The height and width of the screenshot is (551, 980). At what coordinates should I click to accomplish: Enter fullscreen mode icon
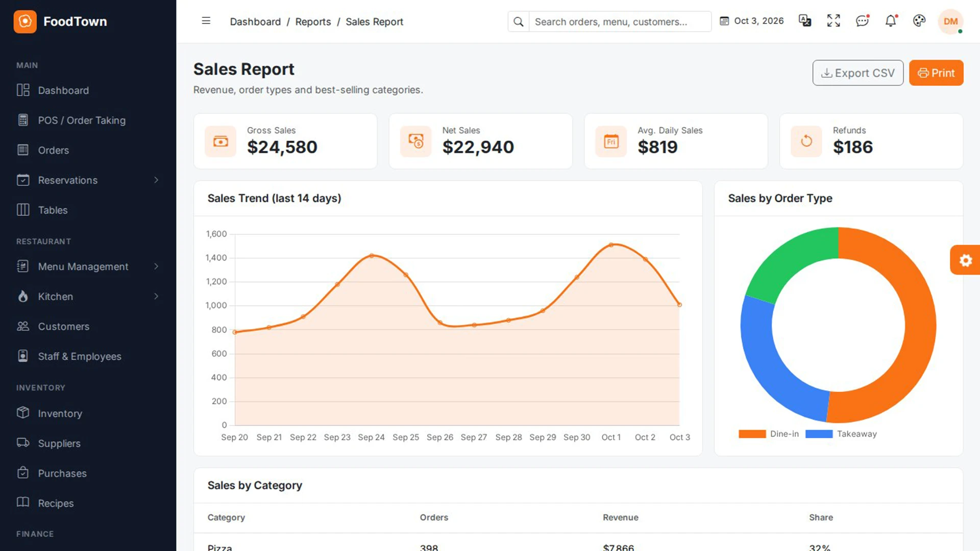834,21
